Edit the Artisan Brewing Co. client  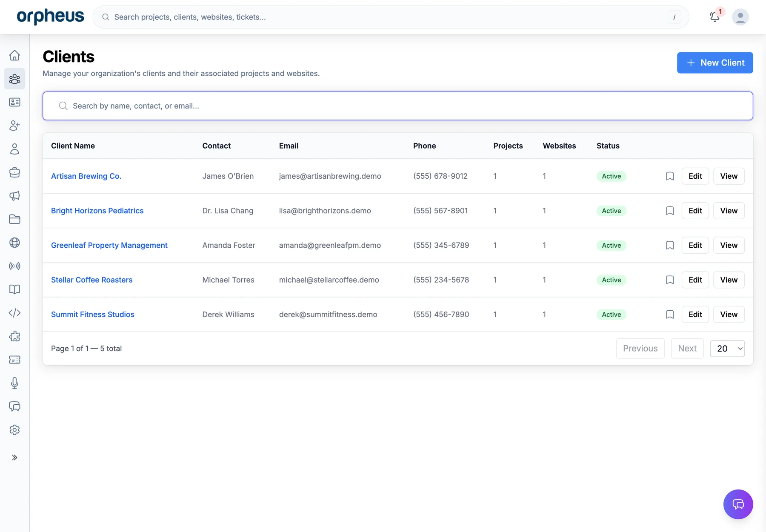695,176
